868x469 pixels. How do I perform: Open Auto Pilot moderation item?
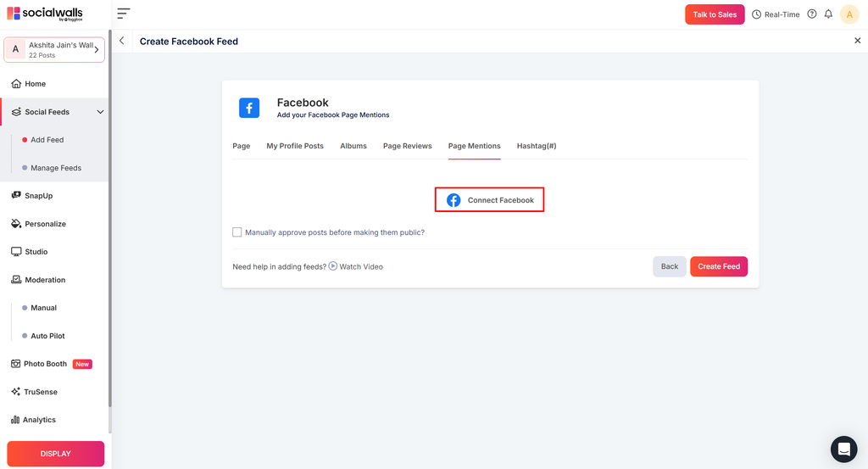pos(47,336)
